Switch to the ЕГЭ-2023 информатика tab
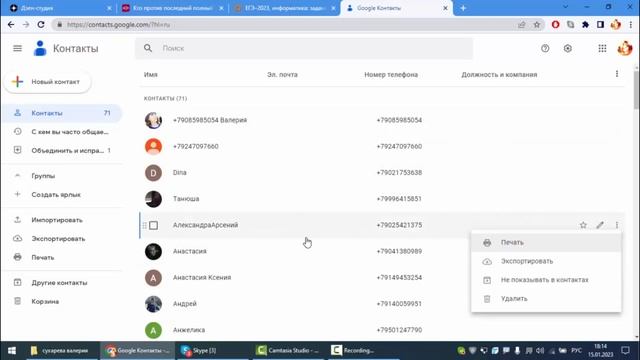This screenshot has height=360, width=640. click(284, 8)
